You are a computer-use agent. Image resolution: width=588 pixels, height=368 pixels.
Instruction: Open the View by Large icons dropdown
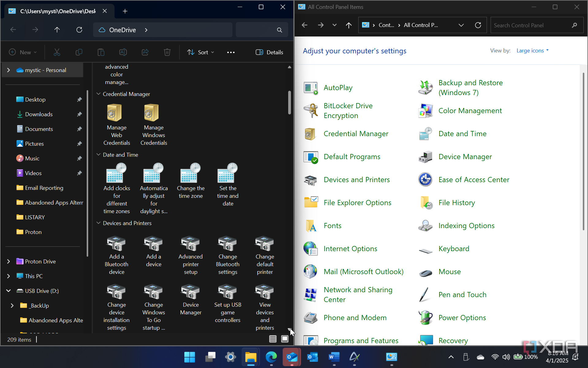coord(532,51)
